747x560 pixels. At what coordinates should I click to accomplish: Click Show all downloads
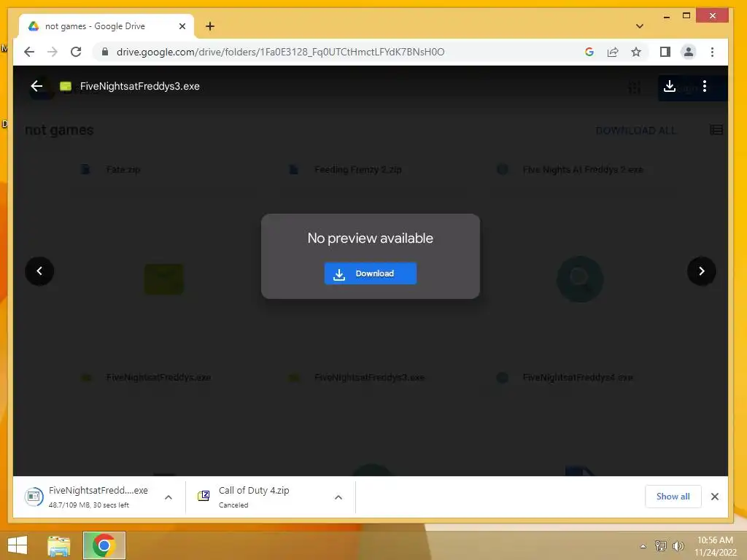tap(673, 497)
